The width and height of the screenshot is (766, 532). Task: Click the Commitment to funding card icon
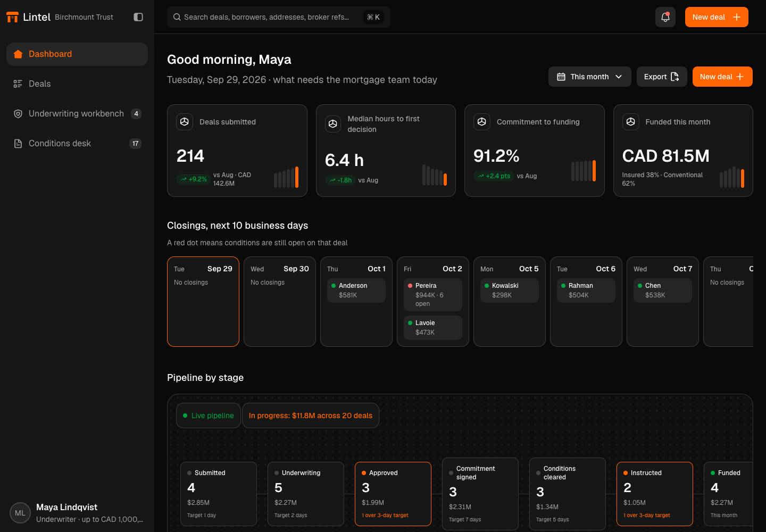482,122
